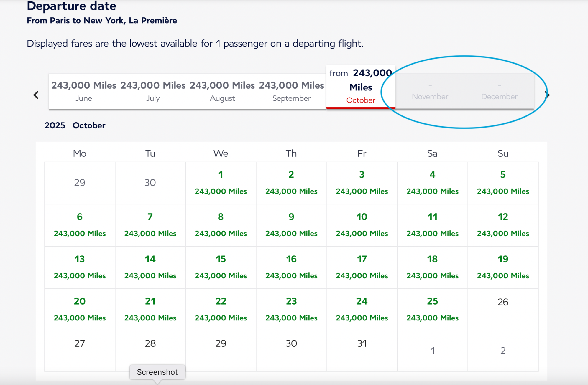
Task: Select October 25, last available date
Action: point(432,309)
